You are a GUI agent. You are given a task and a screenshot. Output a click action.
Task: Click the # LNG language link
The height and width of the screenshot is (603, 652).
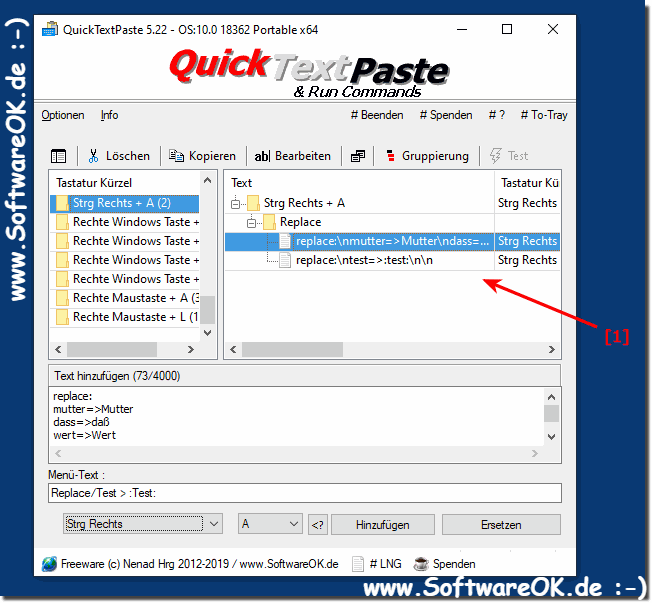385,564
